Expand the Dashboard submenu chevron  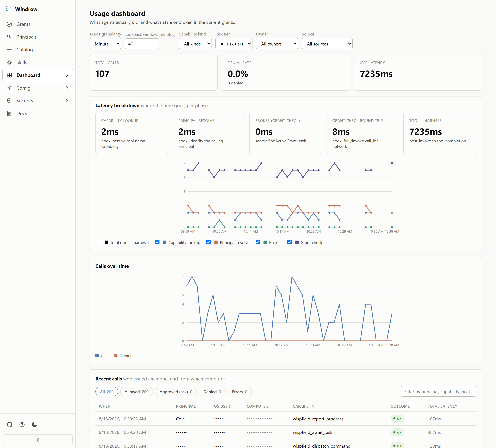pos(67,75)
